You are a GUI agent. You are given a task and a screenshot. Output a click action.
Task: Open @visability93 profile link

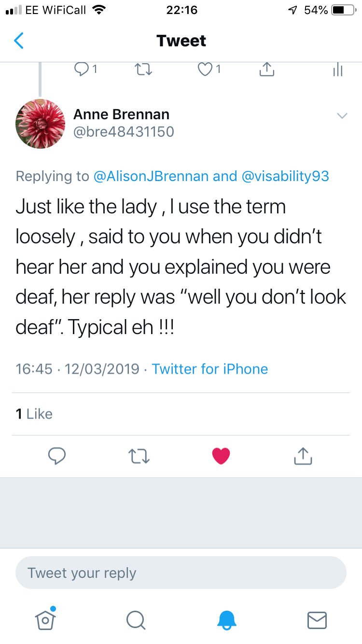284,176
